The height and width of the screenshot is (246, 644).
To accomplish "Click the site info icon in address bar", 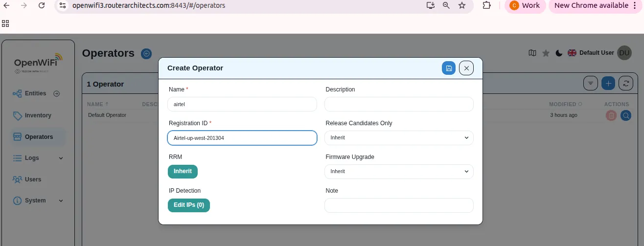I will pos(62,5).
